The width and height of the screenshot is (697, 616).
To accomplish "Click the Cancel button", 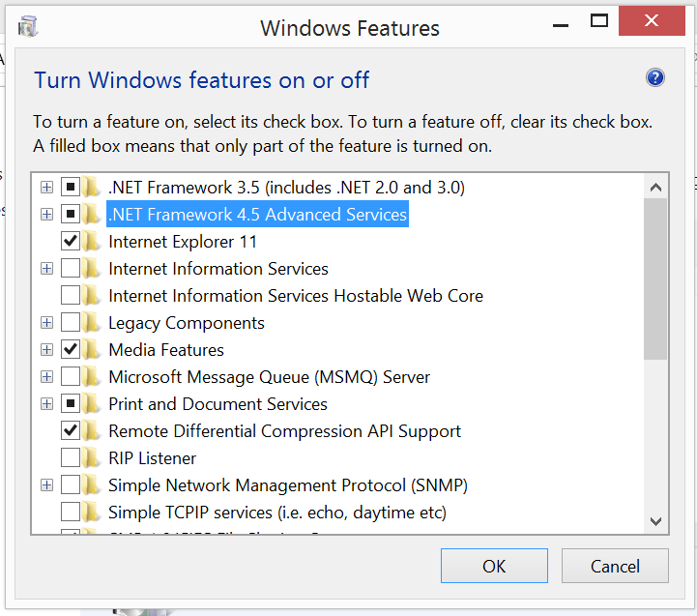I will coord(615,566).
